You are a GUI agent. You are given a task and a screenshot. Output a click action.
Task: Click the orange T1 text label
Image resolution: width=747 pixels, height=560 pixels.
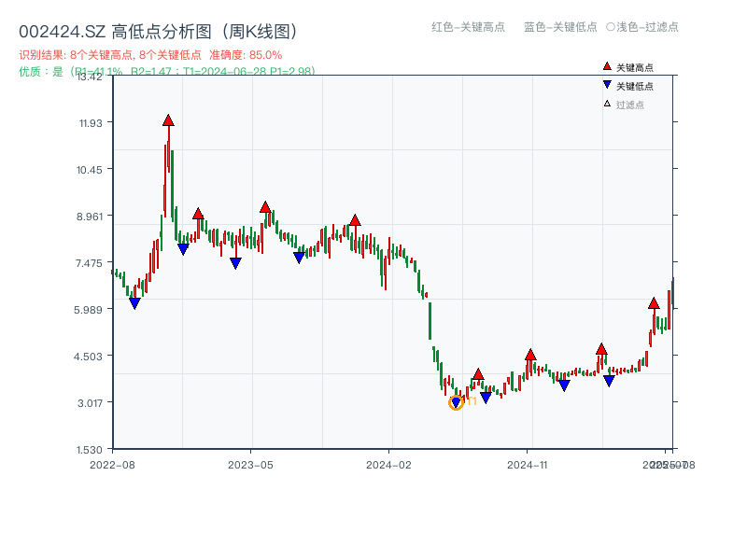point(472,401)
